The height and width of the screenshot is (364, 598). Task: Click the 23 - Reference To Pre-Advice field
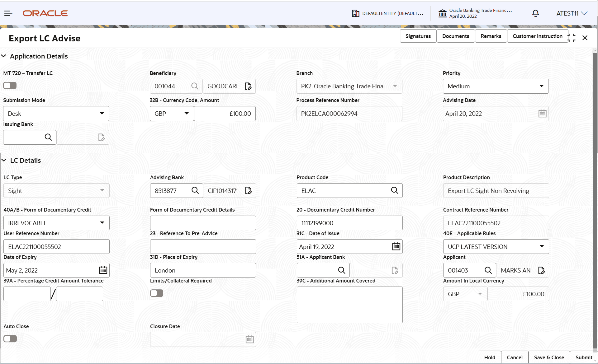point(203,246)
